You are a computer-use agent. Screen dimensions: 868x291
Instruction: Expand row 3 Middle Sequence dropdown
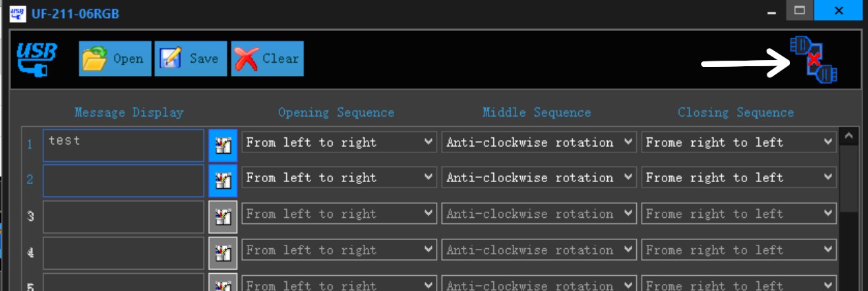pos(539,214)
